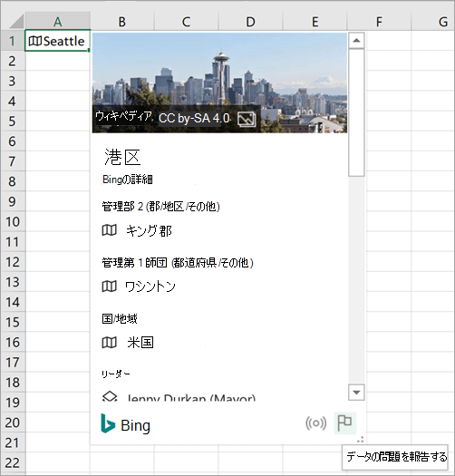Click the card scrollbar up arrow

coord(356,41)
